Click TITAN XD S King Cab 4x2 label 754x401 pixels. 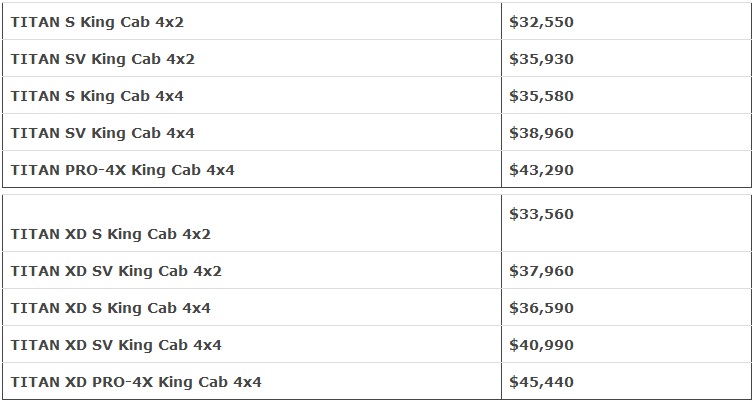[x=110, y=234]
